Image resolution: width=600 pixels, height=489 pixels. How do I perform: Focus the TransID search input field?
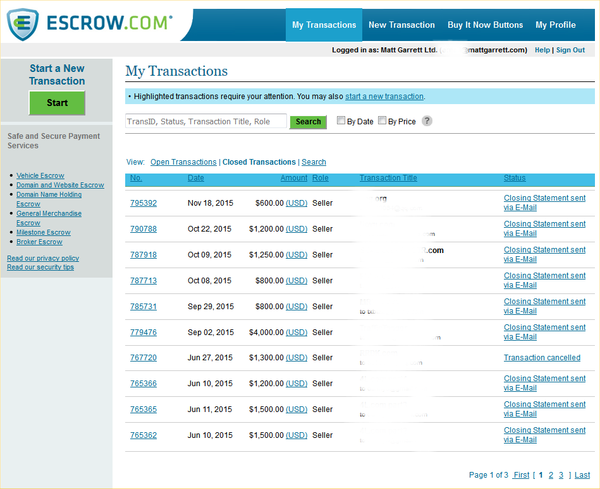click(205, 121)
